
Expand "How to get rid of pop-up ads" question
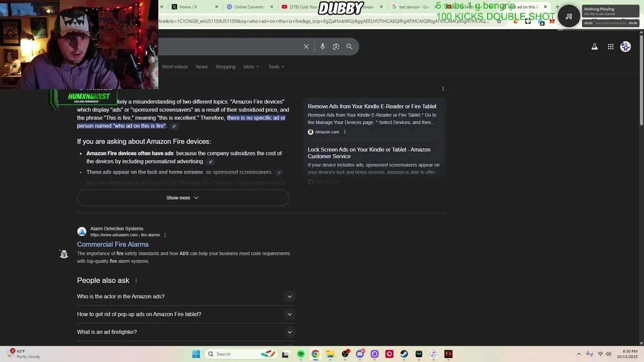[186, 314]
